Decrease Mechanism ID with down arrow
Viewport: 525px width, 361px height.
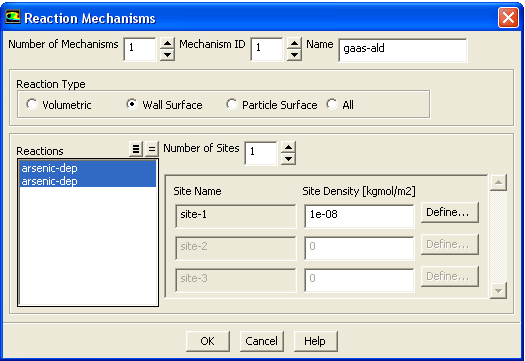coord(294,55)
